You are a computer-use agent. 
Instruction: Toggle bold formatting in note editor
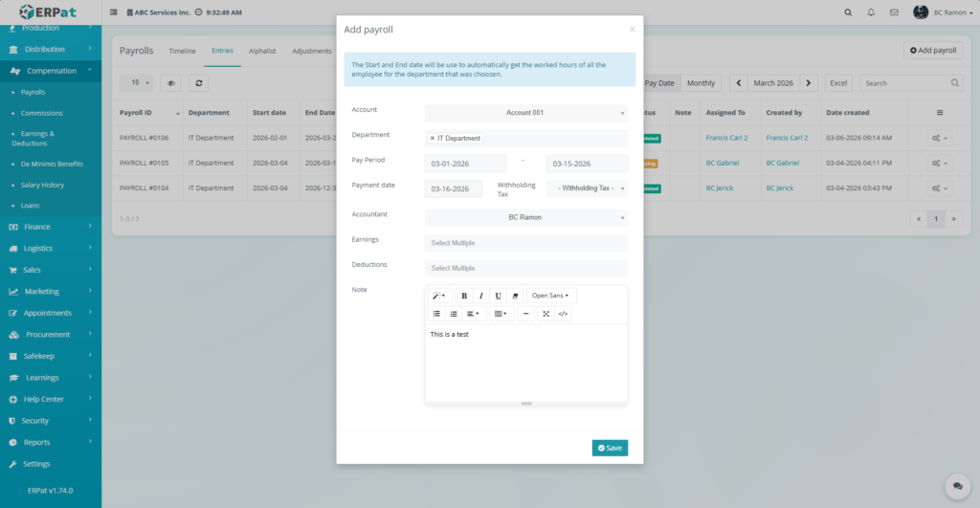coord(464,296)
